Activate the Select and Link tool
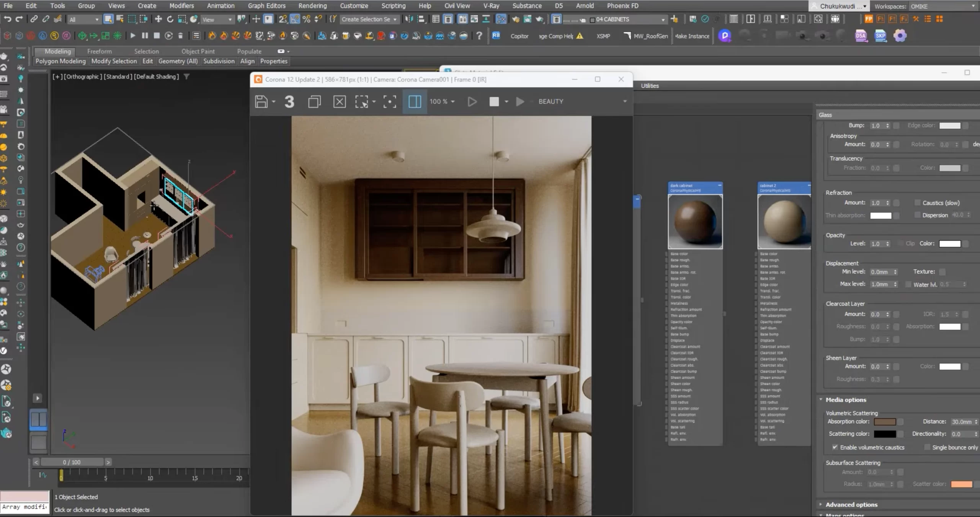The width and height of the screenshot is (980, 517). pyautogui.click(x=34, y=19)
